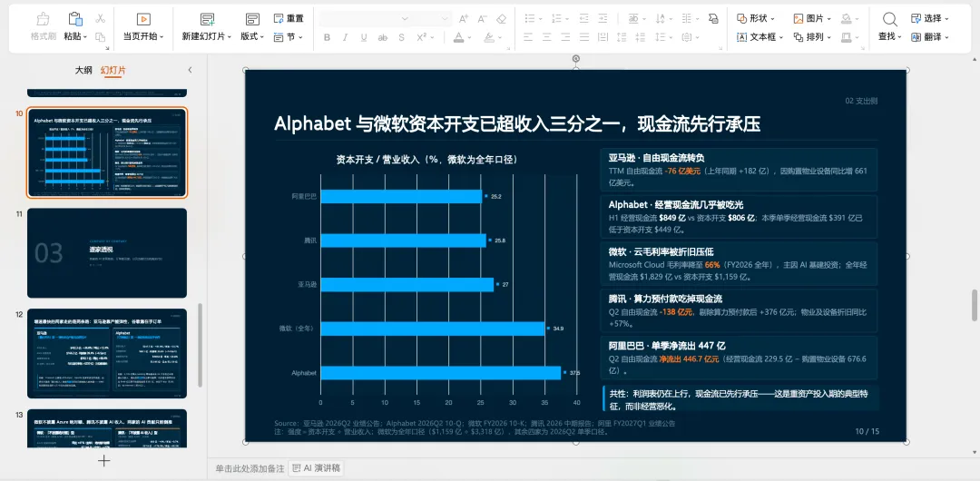Toggle Strikethrough (ab) formatting
Viewport: 980px width, 481px height.
pos(383,37)
